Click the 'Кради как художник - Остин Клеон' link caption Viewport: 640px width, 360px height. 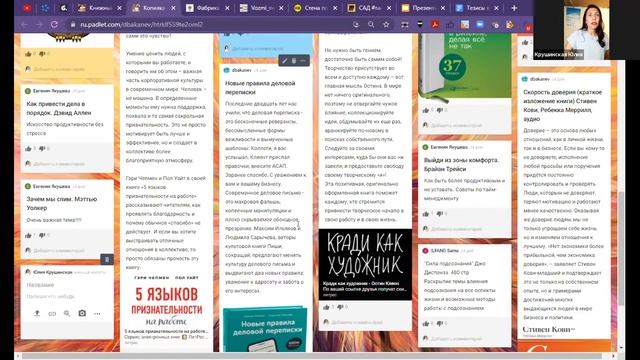tap(361, 283)
